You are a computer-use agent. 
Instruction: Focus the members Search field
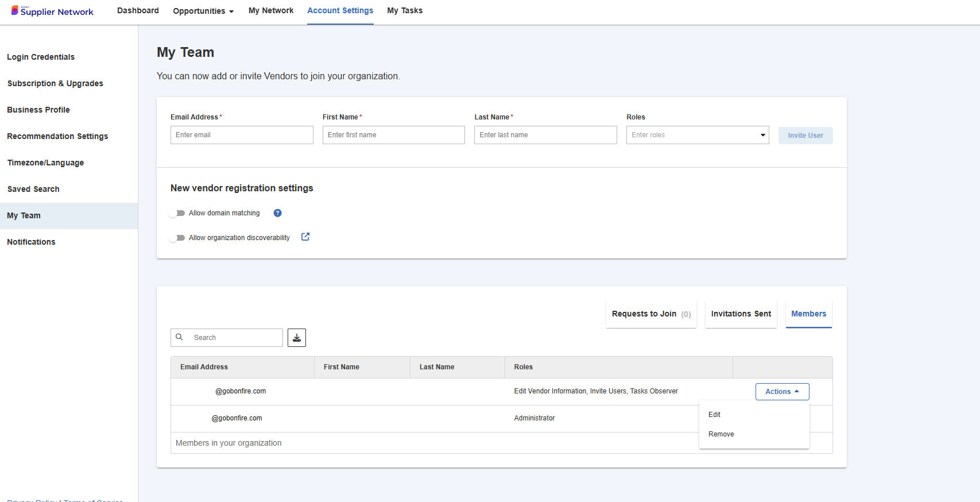coord(227,338)
